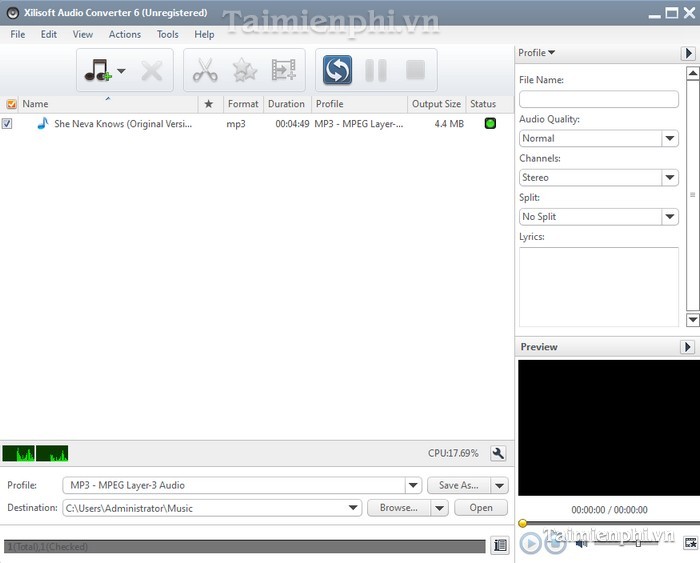The width and height of the screenshot is (700, 563).
Task: Click the preview Play button
Action: tap(530, 543)
